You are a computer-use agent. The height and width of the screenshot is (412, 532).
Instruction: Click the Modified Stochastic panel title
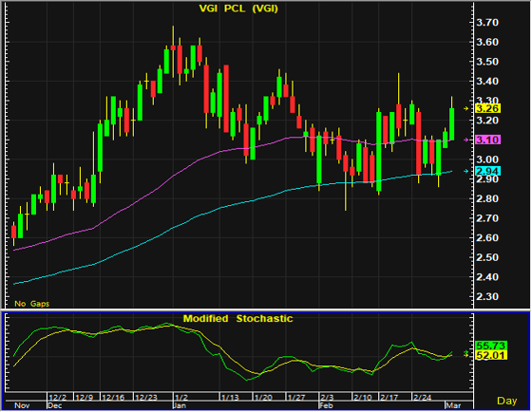237,319
